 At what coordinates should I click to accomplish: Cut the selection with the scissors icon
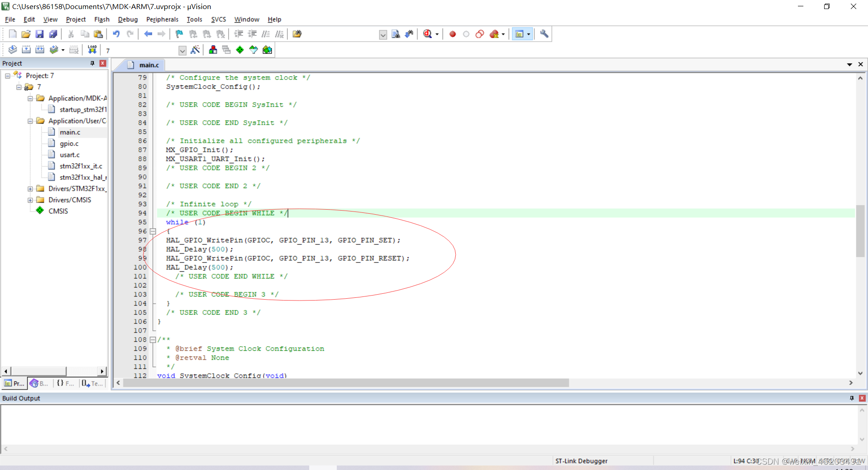point(71,34)
